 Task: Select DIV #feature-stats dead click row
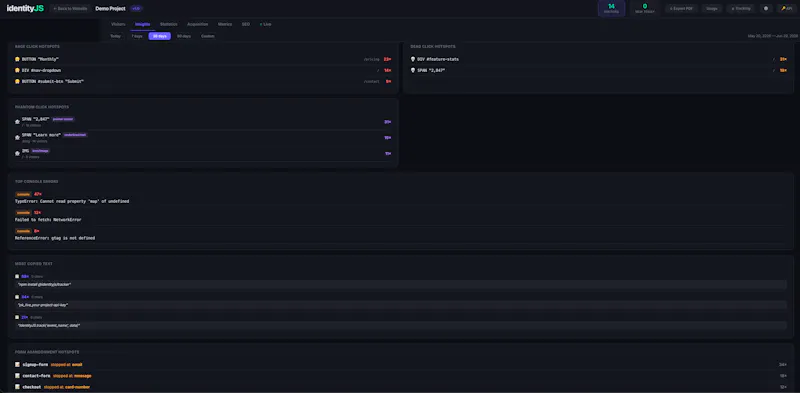tap(598, 59)
